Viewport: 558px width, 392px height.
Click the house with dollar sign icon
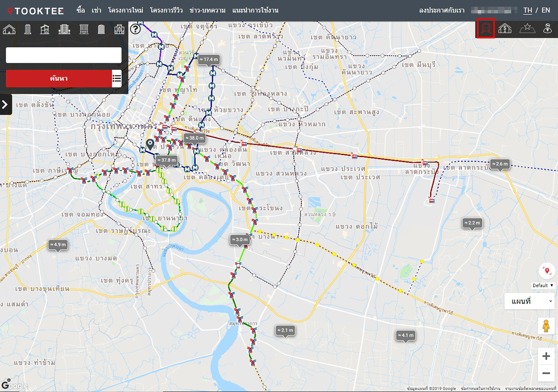(505, 29)
